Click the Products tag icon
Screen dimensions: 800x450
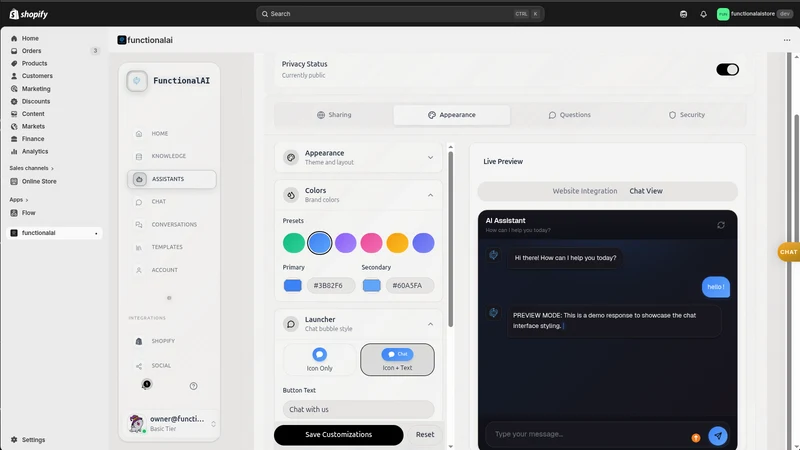(x=14, y=63)
